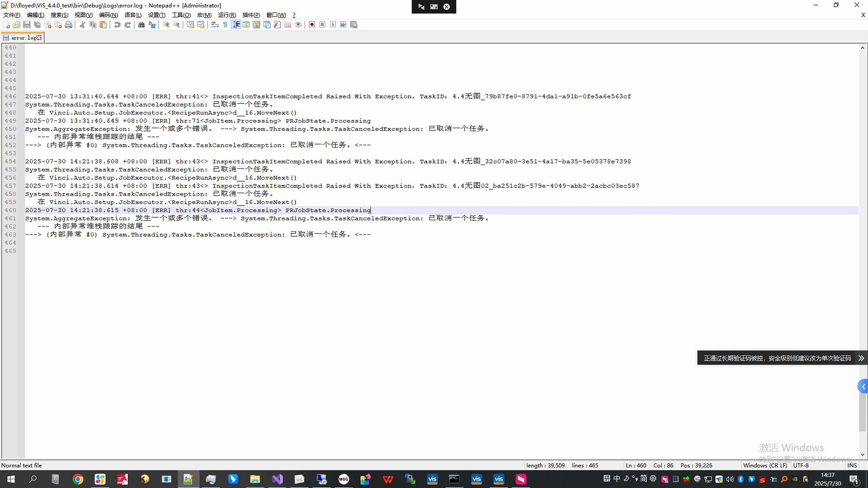Start macro recording with the red dot
This screenshot has height=488, width=868.
pyautogui.click(x=312, y=25)
